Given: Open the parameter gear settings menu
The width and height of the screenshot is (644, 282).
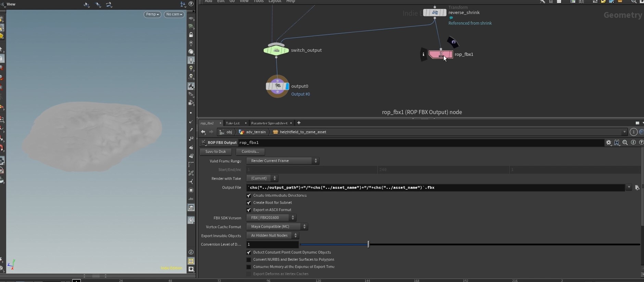Looking at the screenshot, I should pyautogui.click(x=608, y=143).
